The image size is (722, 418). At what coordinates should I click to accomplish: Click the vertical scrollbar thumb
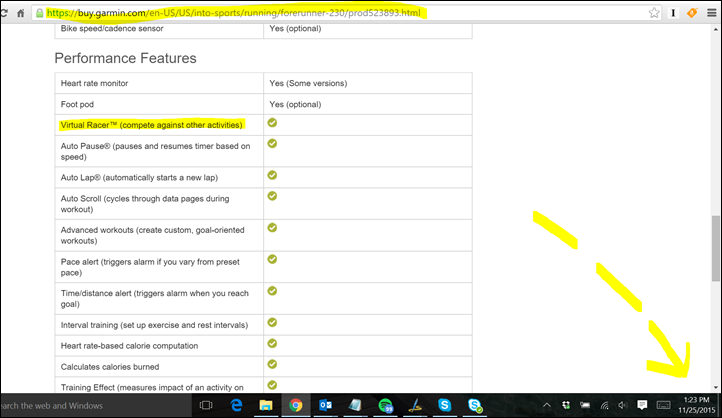(x=716, y=248)
